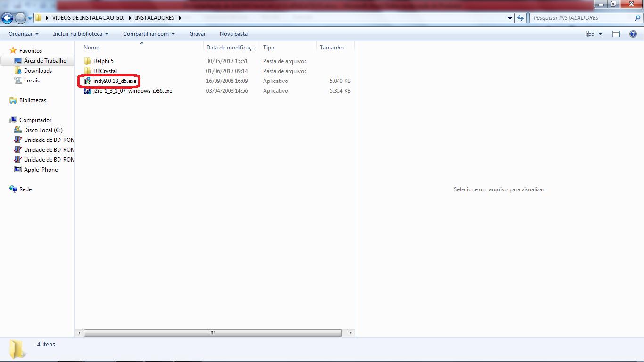Screen dimensions: 644x362
Task: Click the refresh icon beside address bar
Action: tap(520, 18)
